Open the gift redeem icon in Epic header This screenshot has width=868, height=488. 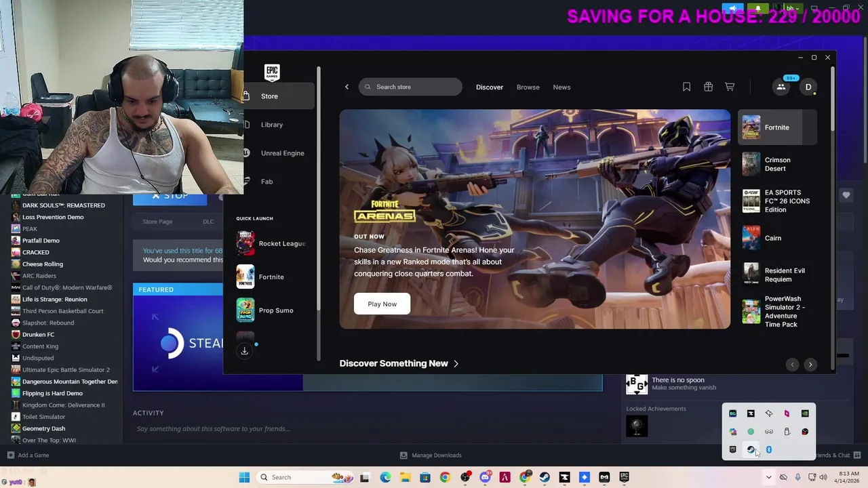pyautogui.click(x=708, y=87)
